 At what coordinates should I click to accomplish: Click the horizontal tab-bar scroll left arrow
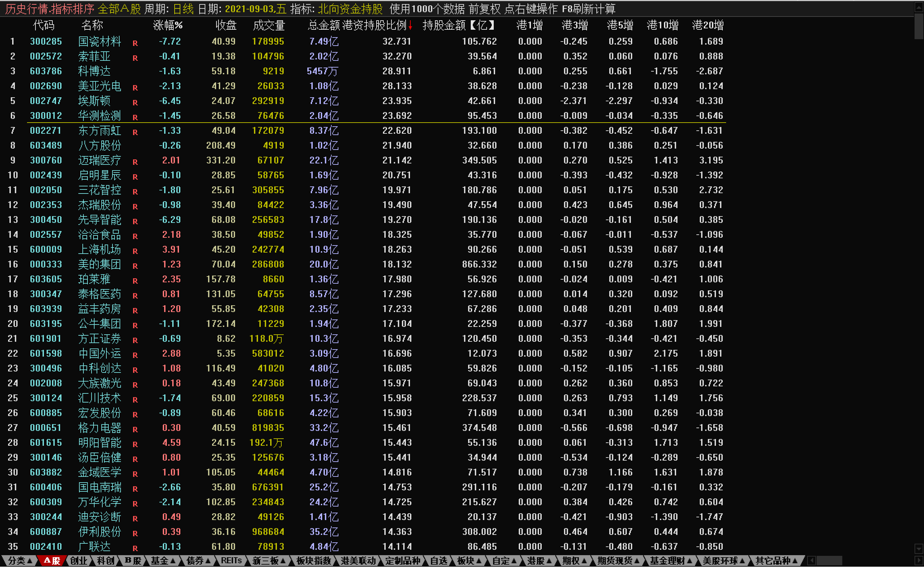(811, 561)
